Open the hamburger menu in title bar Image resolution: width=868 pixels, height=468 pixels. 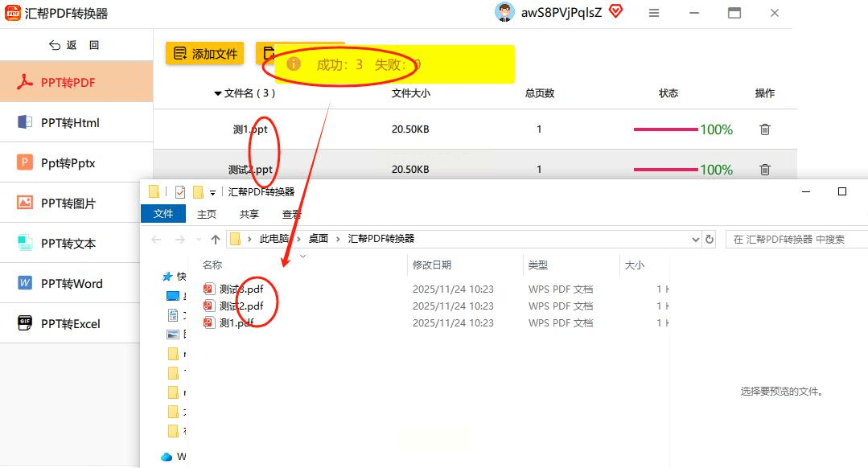(654, 13)
